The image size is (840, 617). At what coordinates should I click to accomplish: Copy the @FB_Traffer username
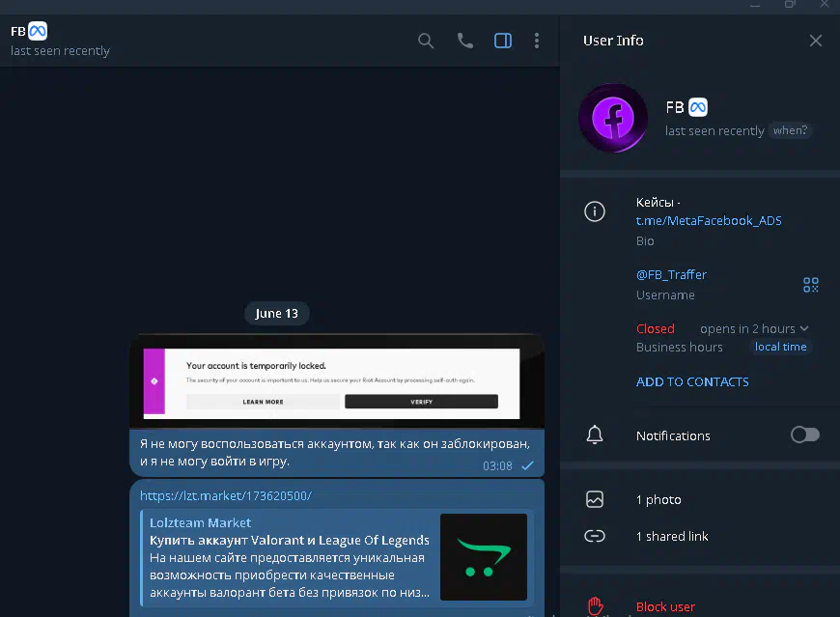point(671,275)
